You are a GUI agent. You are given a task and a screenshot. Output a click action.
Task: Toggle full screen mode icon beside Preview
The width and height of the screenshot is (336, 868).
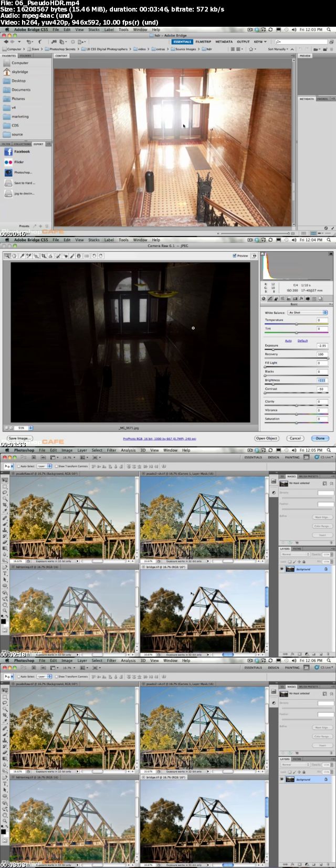pyautogui.click(x=254, y=256)
